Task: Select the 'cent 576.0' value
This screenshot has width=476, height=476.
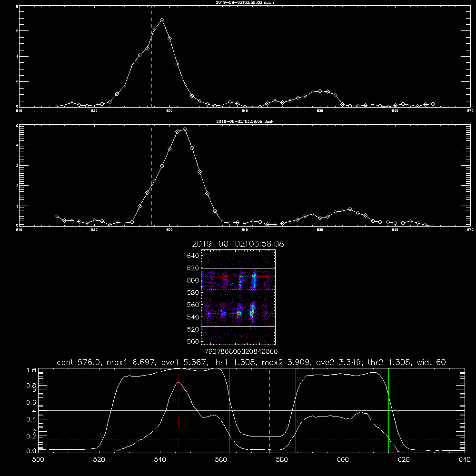Action: coord(79,362)
